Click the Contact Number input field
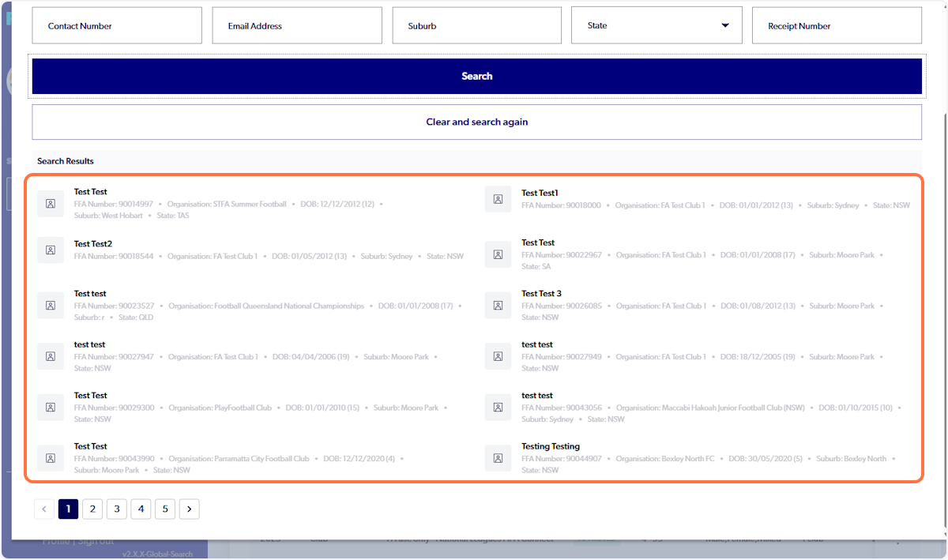The height and width of the screenshot is (560, 948). coord(117,24)
